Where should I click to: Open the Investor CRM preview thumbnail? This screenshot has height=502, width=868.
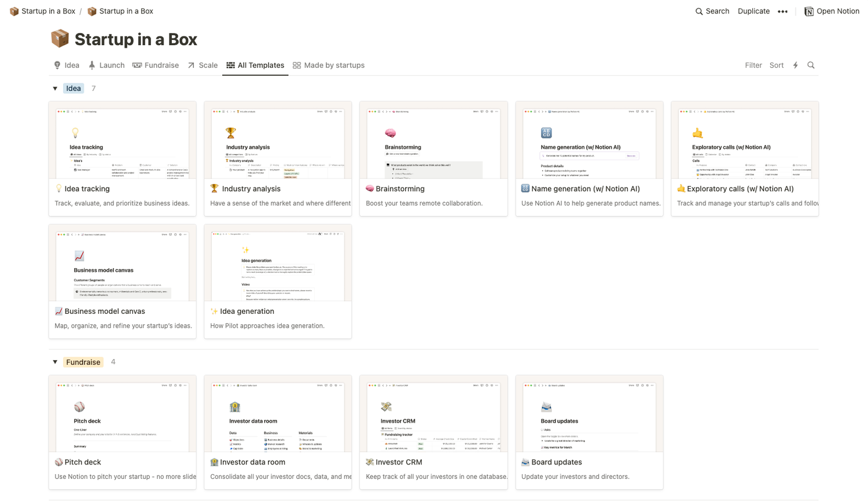pos(433,413)
